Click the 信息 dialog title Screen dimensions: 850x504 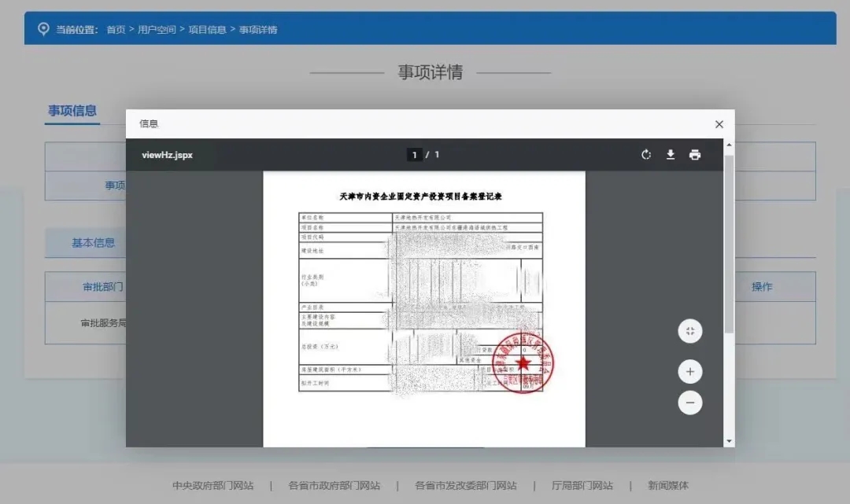[149, 124]
